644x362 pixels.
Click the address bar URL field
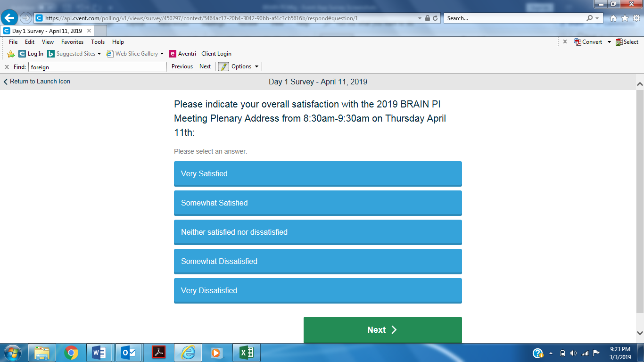pyautogui.click(x=226, y=18)
